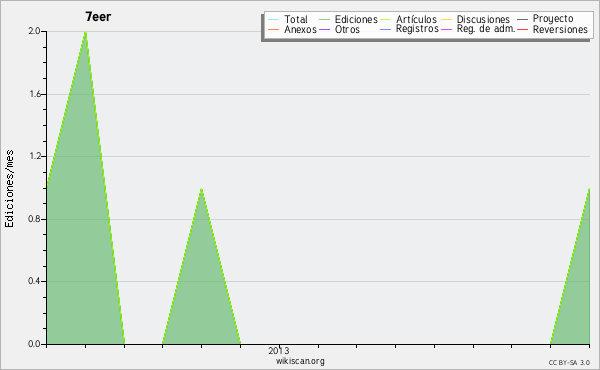Viewport: 600px width, 370px height.
Task: Click the red Reversiones line swatch
Action: (x=522, y=29)
